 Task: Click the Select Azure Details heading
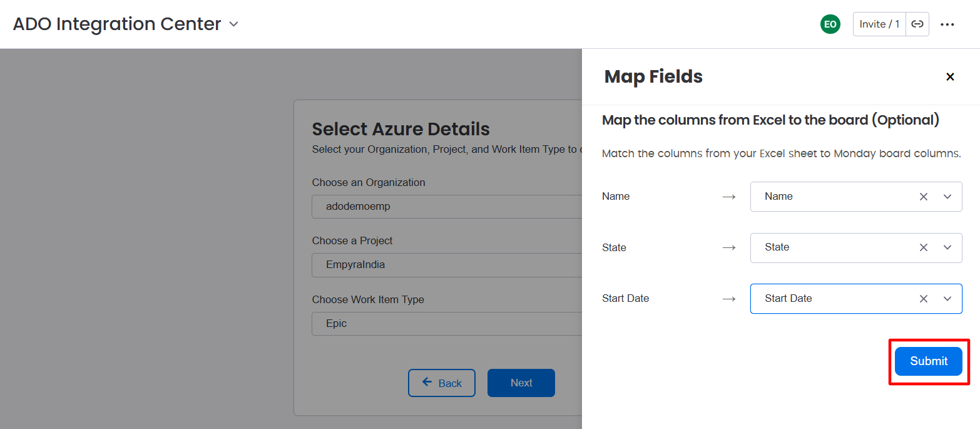coord(401,129)
